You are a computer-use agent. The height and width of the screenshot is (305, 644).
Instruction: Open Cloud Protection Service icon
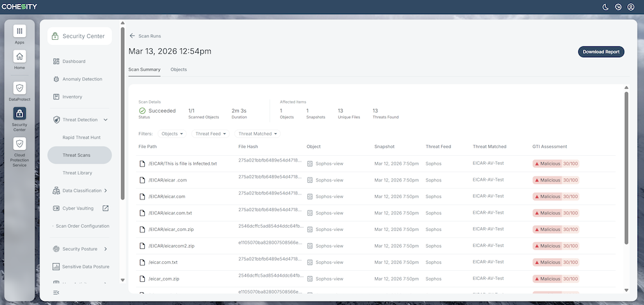pyautogui.click(x=19, y=143)
